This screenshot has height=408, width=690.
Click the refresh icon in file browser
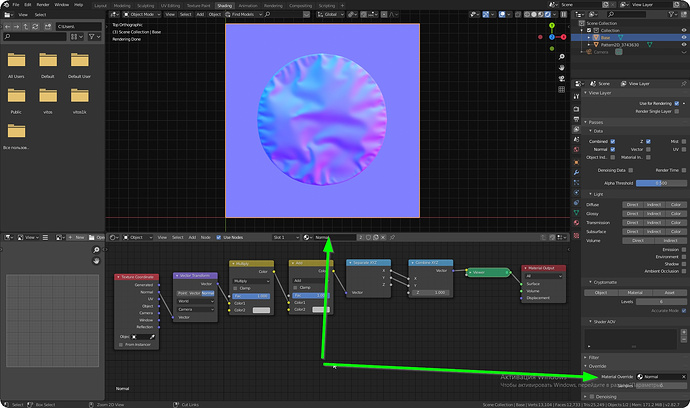click(x=35, y=26)
